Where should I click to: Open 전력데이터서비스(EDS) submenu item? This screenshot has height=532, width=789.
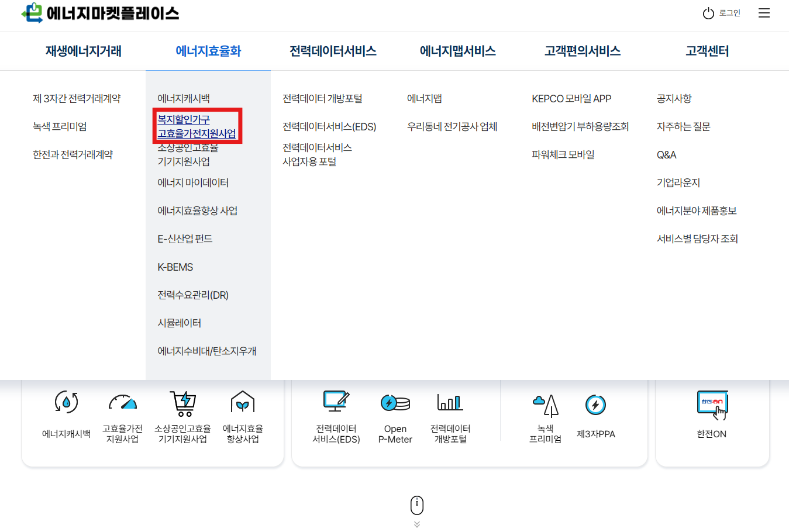coord(329,127)
